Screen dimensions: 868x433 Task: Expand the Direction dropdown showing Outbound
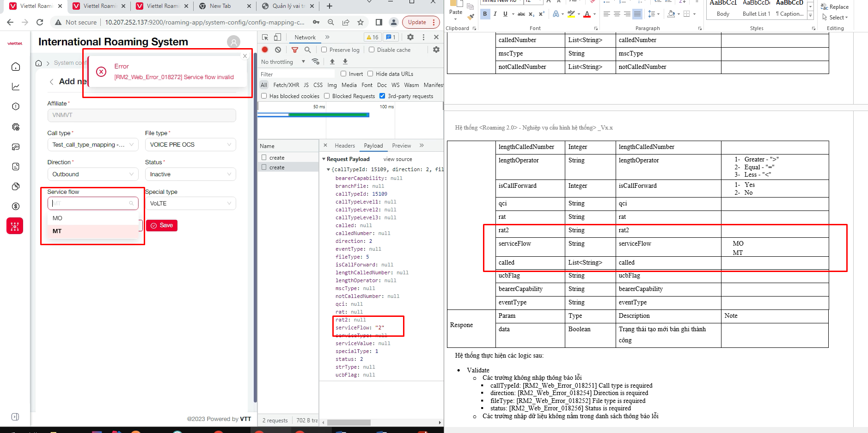[92, 174]
